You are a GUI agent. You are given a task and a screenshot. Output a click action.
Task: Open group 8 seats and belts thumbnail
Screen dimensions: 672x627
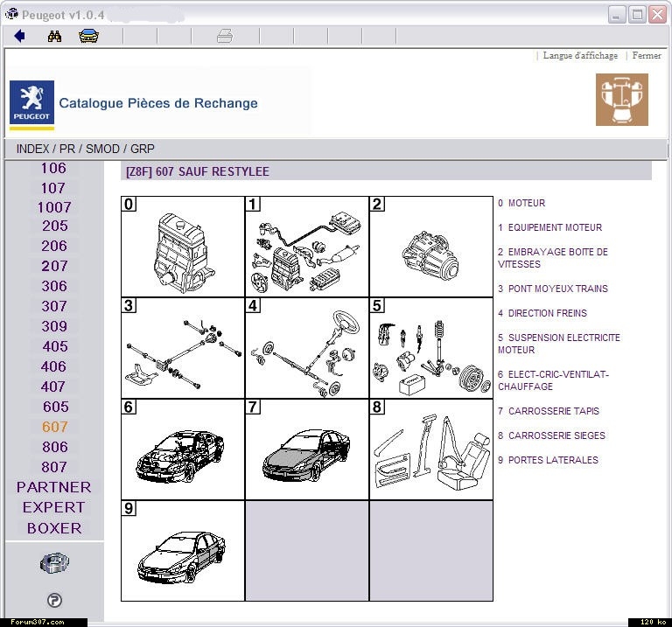pos(431,449)
